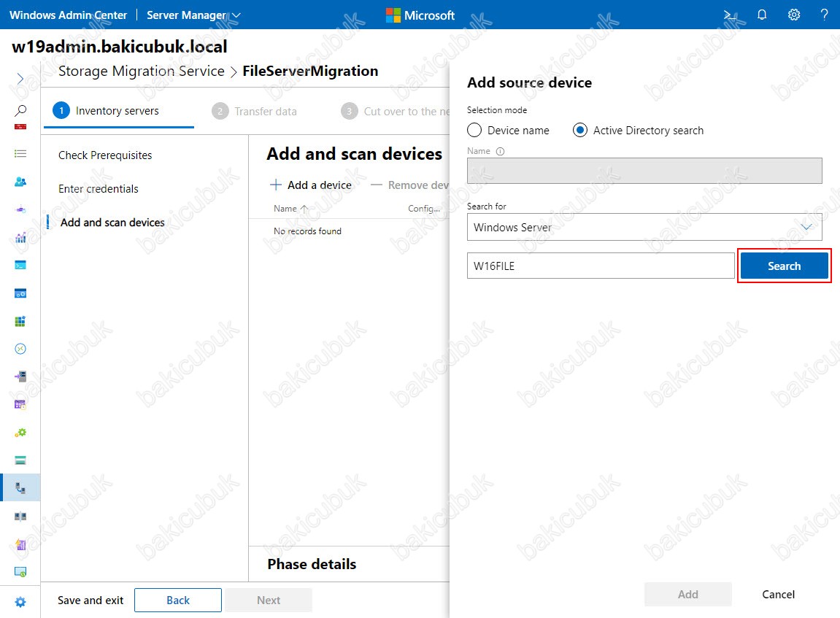
Task: Select the Device name radio button
Action: [x=474, y=130]
